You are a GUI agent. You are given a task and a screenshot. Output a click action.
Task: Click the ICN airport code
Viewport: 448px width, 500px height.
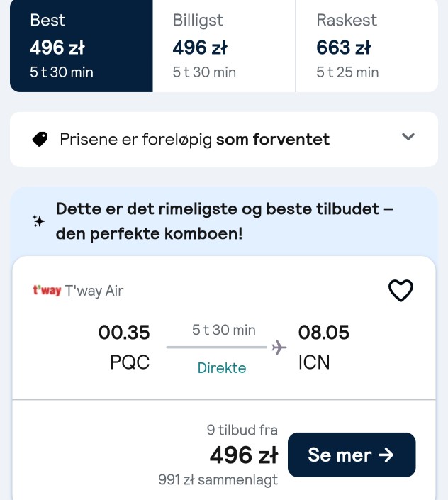314,362
